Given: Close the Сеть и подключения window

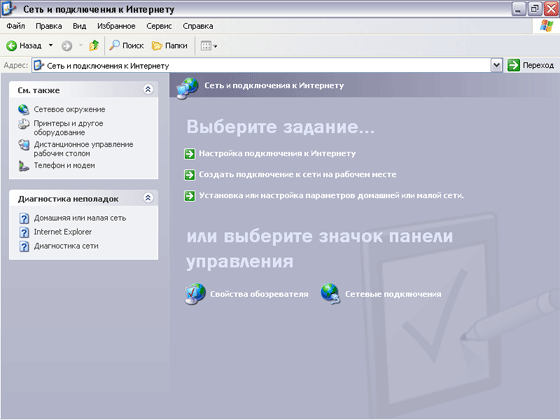Looking at the screenshot, I should (551, 9).
